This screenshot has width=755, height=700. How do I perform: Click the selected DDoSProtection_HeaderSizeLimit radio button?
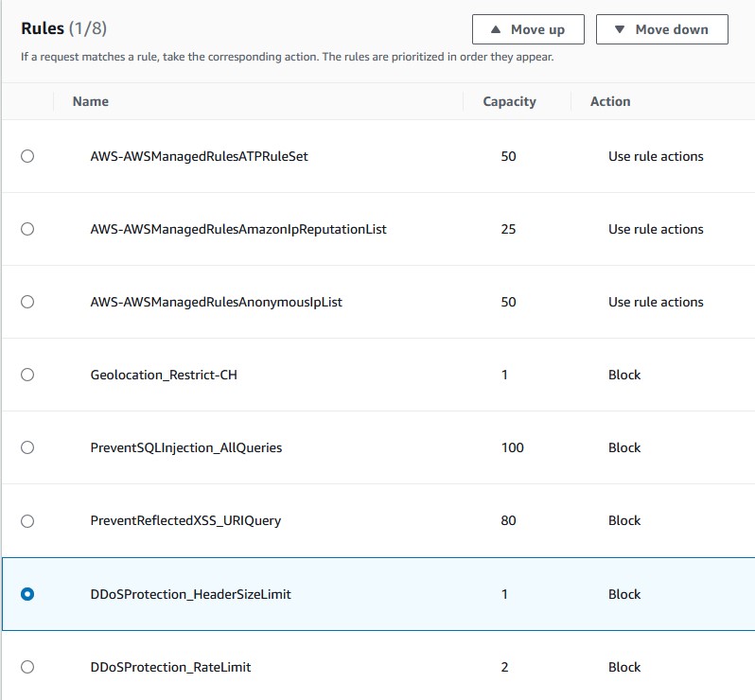click(x=27, y=594)
